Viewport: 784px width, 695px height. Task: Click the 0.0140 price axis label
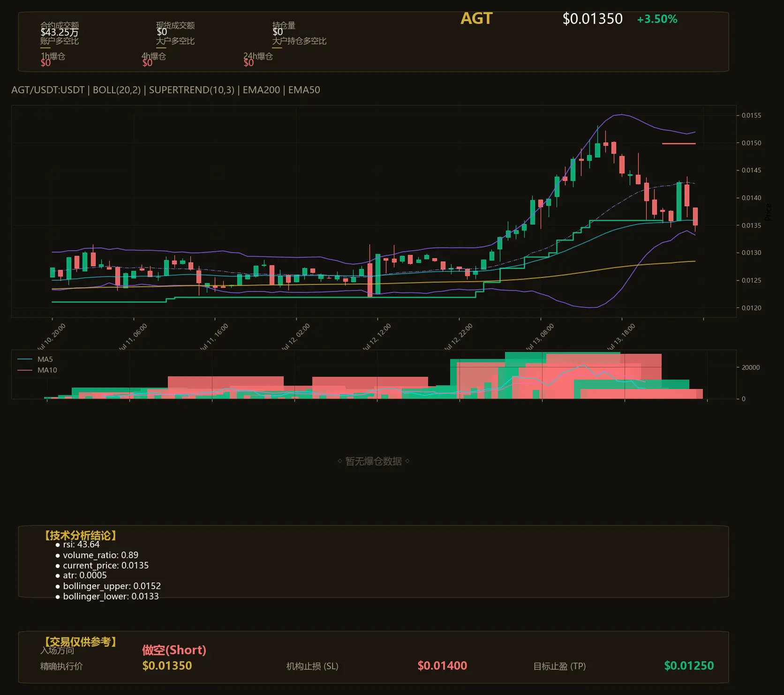click(x=751, y=198)
